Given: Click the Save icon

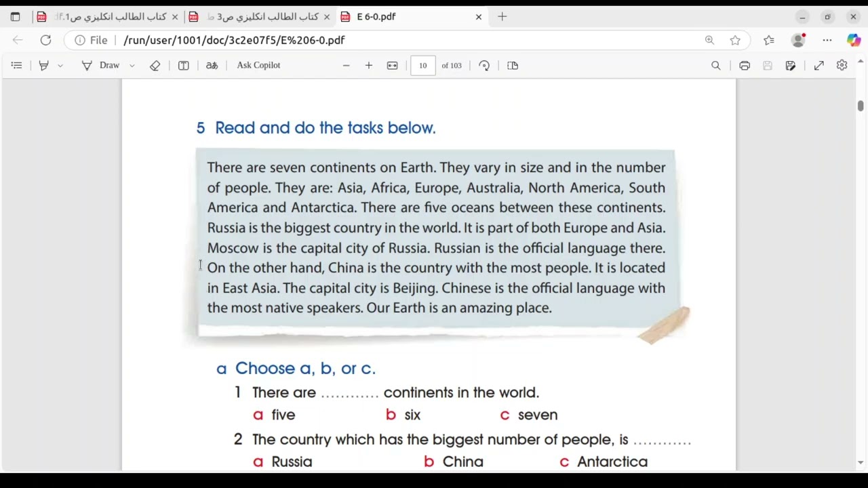Looking at the screenshot, I should [x=768, y=65].
